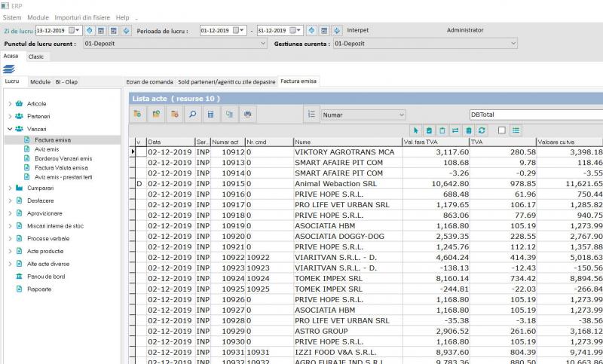Click the magnifier search icon in toolbar
The height and width of the screenshot is (364, 603).
192,115
